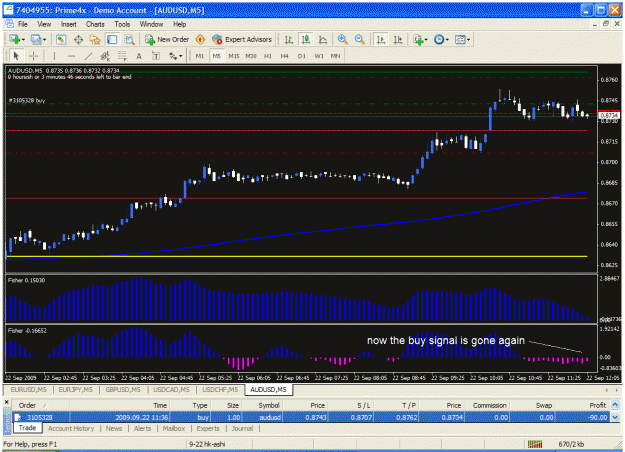The height and width of the screenshot is (452, 625).
Task: Show the Navigator panel icon
Action: (95, 39)
